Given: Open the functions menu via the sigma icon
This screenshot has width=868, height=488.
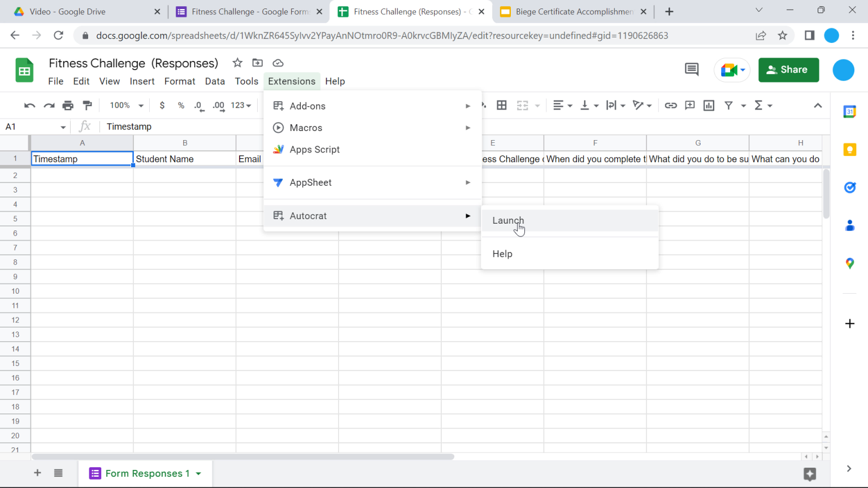Looking at the screenshot, I should [x=760, y=105].
